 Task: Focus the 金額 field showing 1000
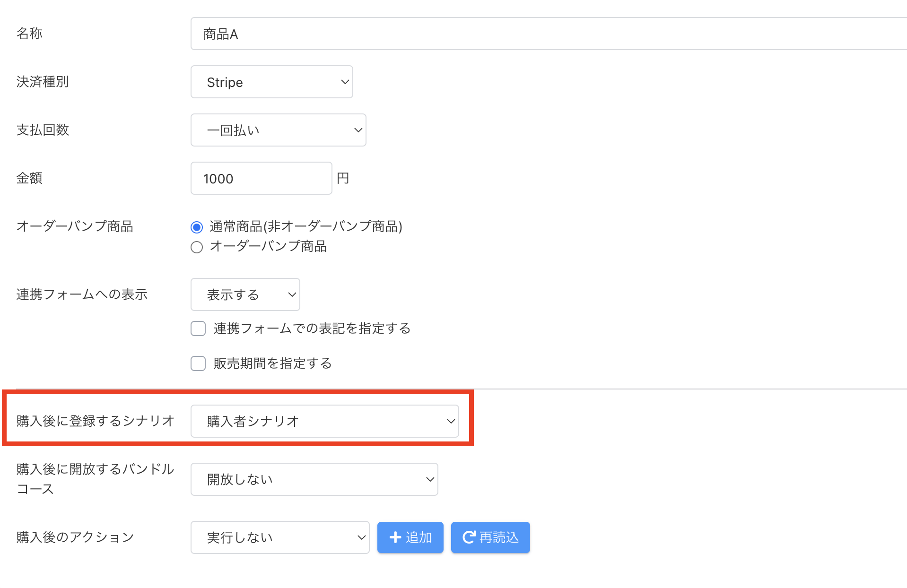point(261,179)
